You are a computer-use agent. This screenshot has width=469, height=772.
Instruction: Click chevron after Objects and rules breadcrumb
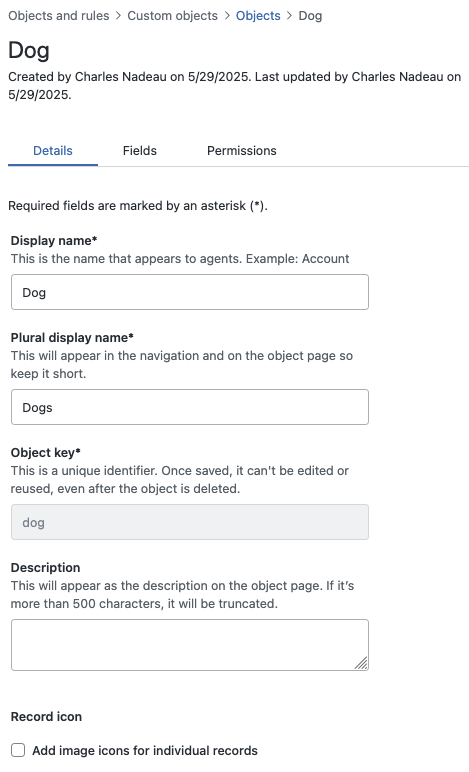[118, 16]
